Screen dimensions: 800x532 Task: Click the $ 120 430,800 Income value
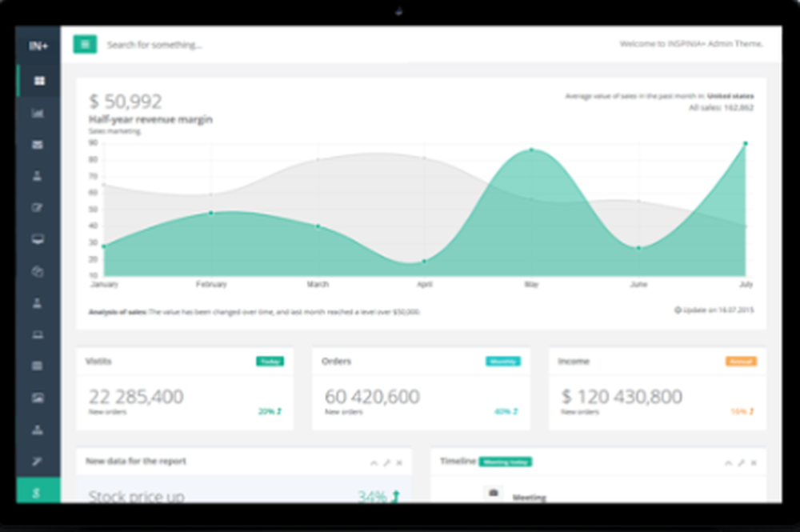(x=622, y=396)
